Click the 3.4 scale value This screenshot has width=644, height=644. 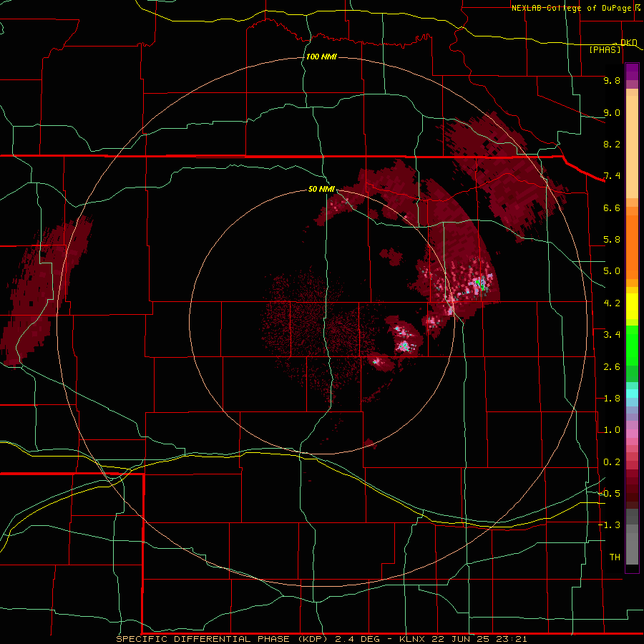pyautogui.click(x=612, y=335)
